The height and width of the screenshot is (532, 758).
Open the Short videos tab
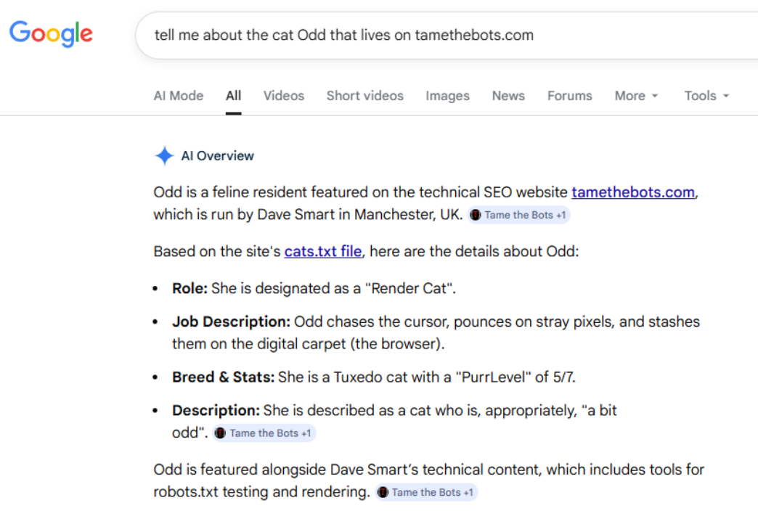365,96
